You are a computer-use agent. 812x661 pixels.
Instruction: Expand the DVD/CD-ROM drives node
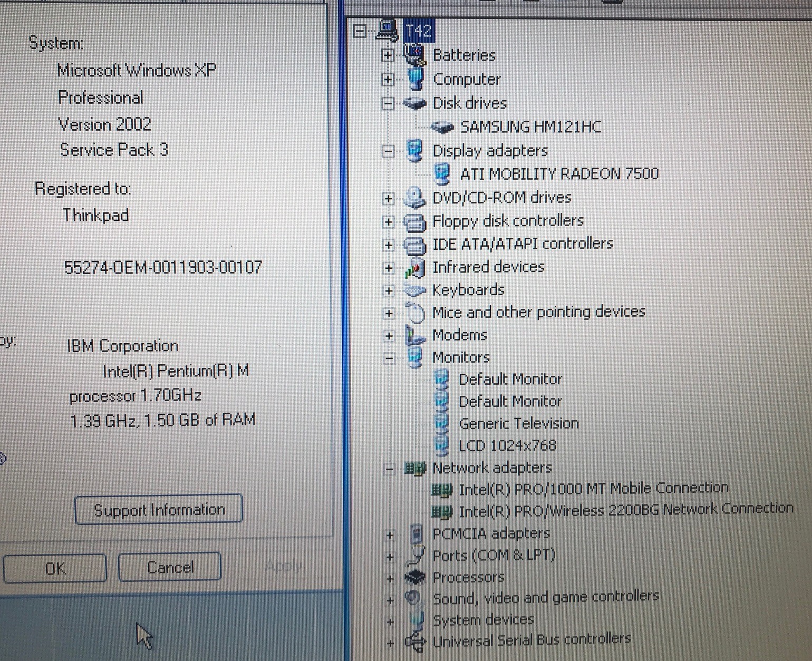pos(389,199)
